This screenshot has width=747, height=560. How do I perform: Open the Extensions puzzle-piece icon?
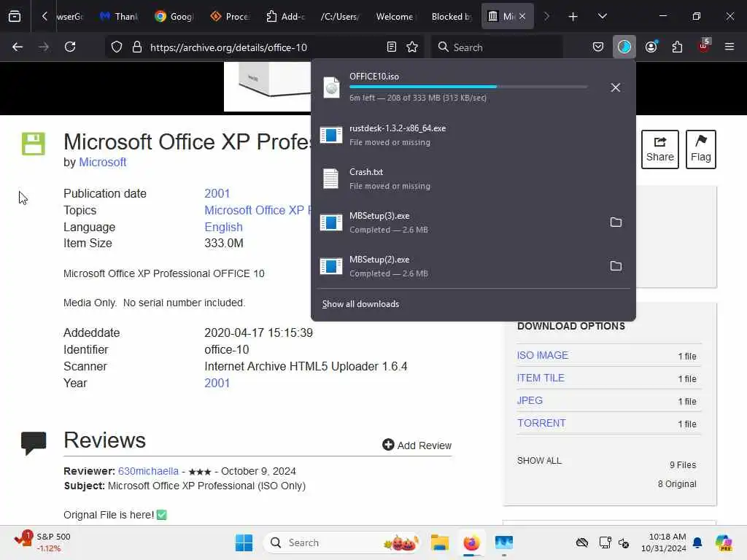click(677, 47)
